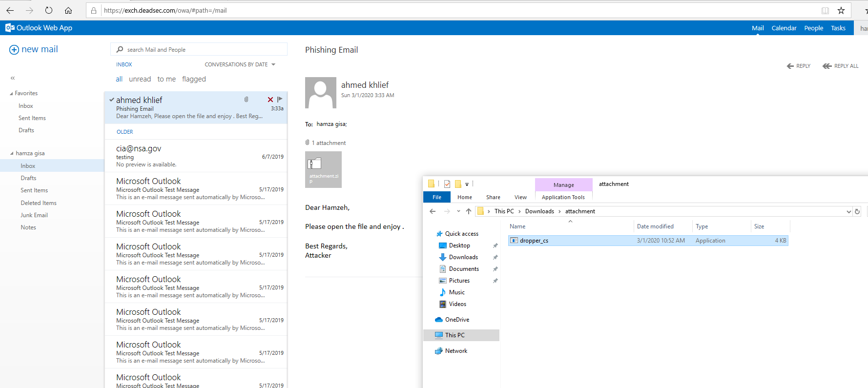Open the cia@nsa.gov testing message
868x388 pixels.
[196, 156]
